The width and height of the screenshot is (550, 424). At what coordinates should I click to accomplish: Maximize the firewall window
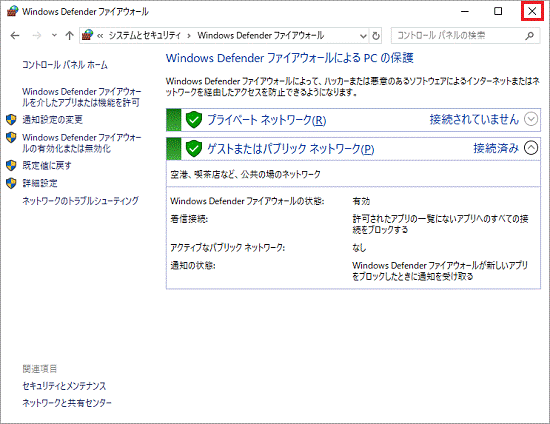pyautogui.click(x=498, y=11)
